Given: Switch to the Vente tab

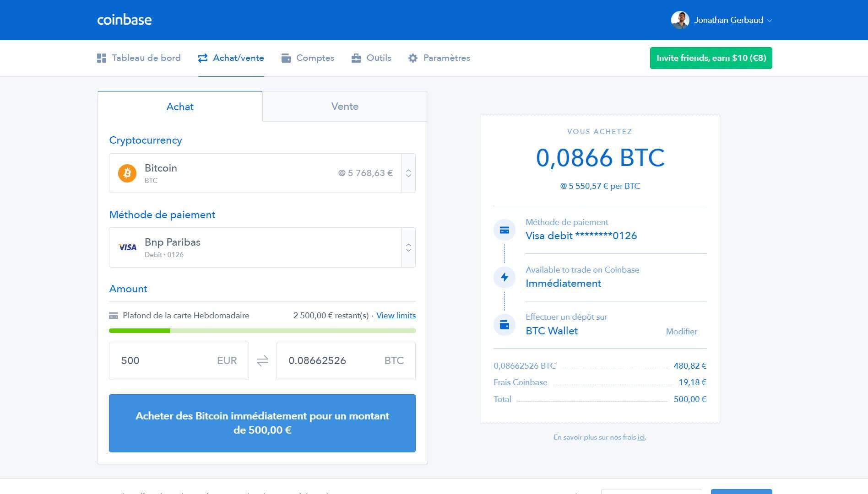Looking at the screenshot, I should (x=345, y=106).
